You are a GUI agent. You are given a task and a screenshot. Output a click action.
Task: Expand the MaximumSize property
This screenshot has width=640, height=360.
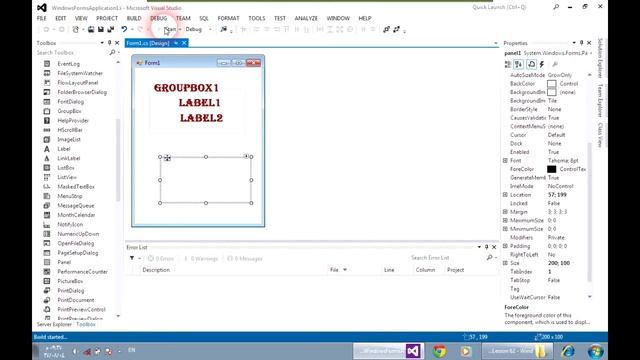click(505, 220)
